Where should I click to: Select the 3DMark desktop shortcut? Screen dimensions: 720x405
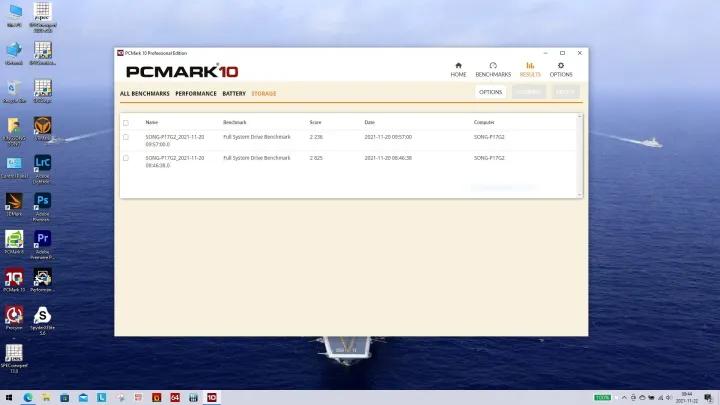click(14, 204)
